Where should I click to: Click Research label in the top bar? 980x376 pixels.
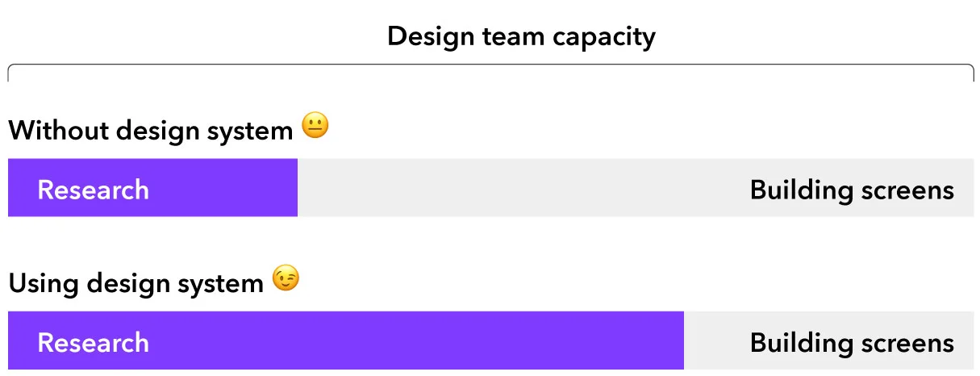[93, 190]
